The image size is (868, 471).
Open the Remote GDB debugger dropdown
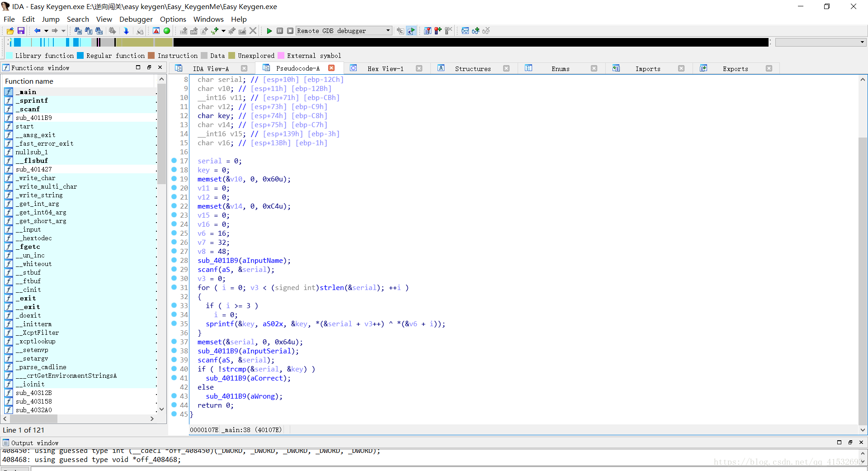[x=344, y=31]
